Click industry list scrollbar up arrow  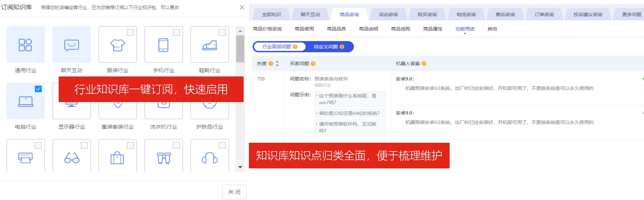(x=240, y=31)
